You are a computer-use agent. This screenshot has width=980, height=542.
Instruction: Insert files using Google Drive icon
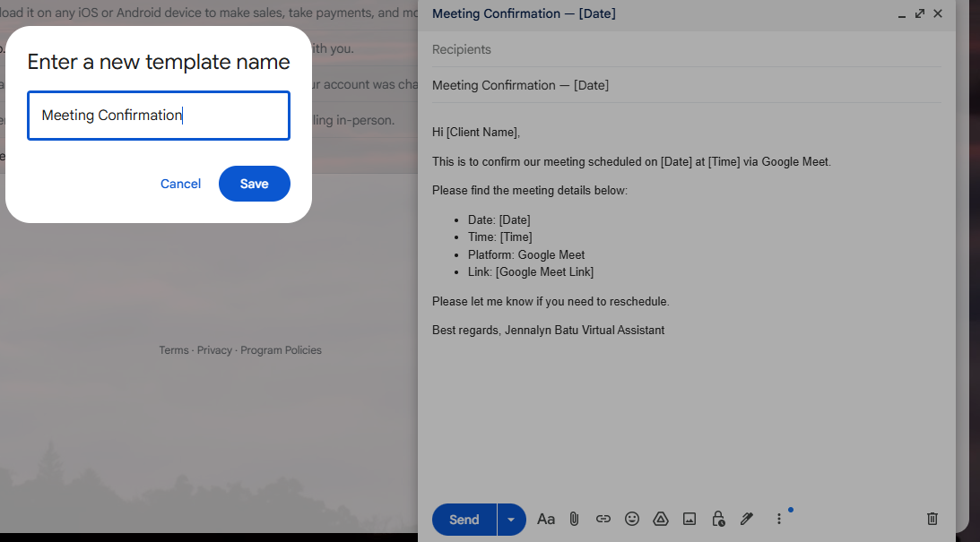[661, 519]
